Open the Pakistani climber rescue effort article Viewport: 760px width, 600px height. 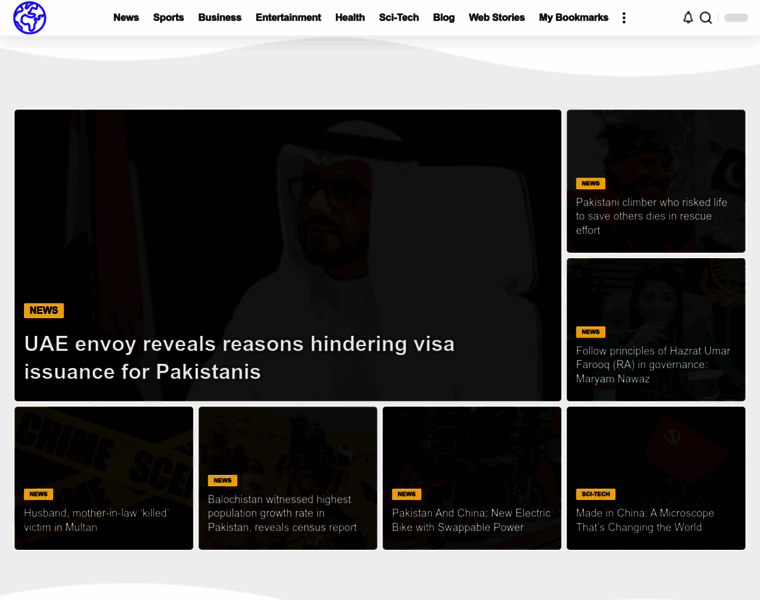(651, 216)
